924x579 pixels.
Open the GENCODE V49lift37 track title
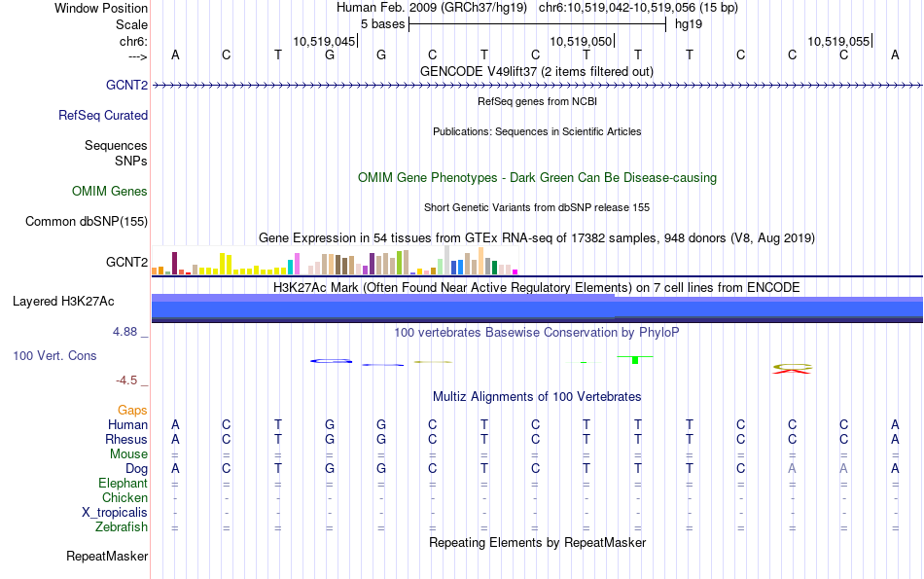(x=536, y=71)
